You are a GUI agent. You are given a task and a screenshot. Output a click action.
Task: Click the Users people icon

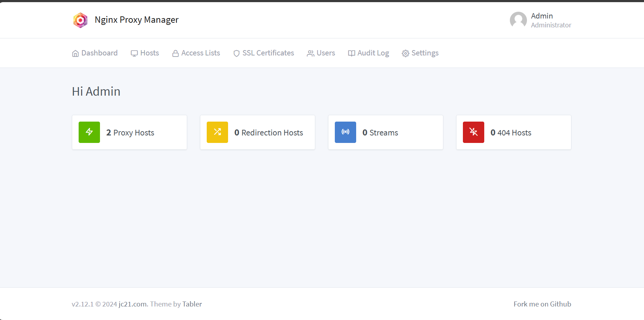coord(311,53)
